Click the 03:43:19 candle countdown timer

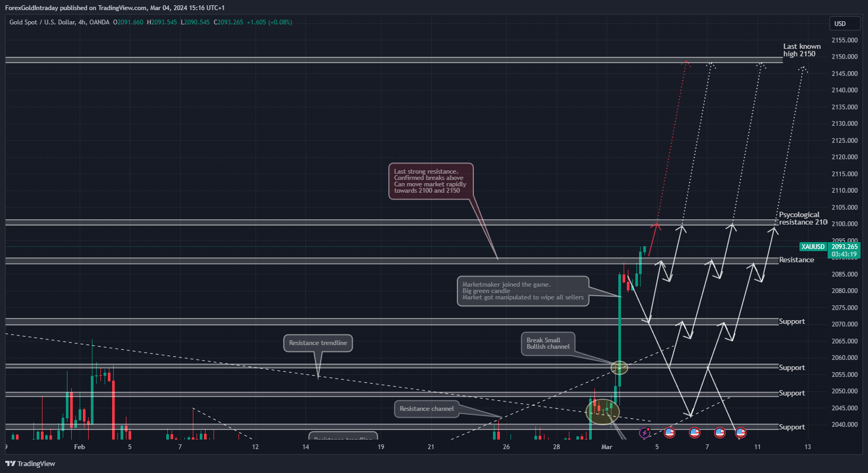click(845, 254)
